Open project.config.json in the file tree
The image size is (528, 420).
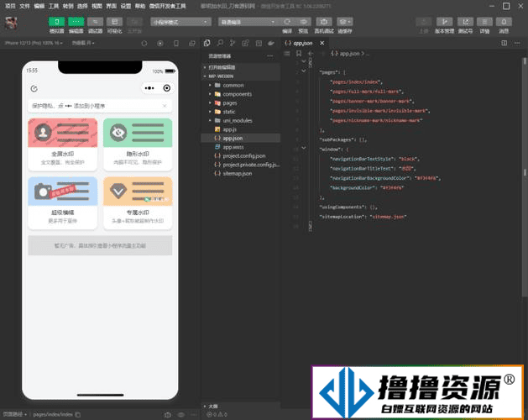click(x=241, y=155)
